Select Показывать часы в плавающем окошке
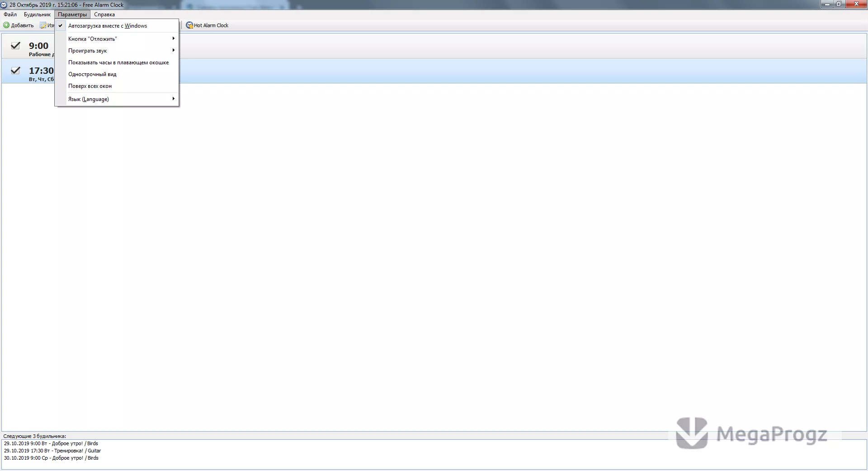The width and height of the screenshot is (868, 471). [x=117, y=62]
